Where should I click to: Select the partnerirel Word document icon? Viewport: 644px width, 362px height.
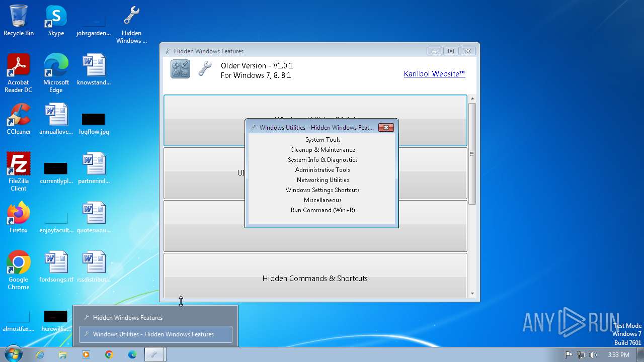coord(94,168)
